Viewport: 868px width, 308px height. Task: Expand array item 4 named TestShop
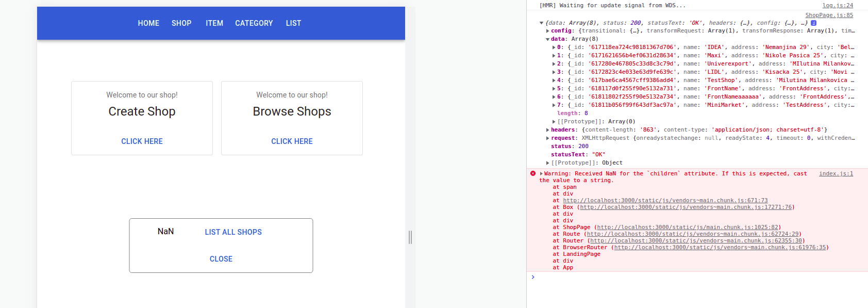pyautogui.click(x=554, y=80)
